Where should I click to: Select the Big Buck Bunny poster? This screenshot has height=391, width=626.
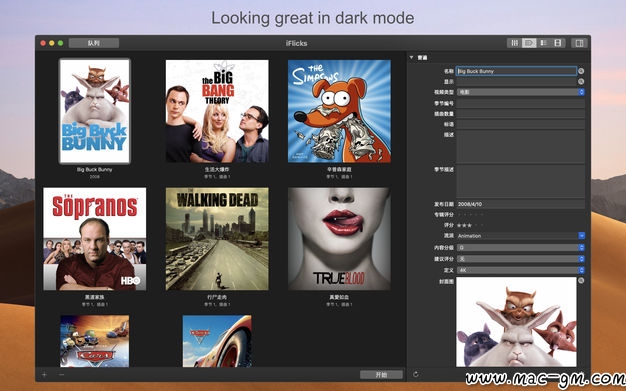tap(95, 111)
